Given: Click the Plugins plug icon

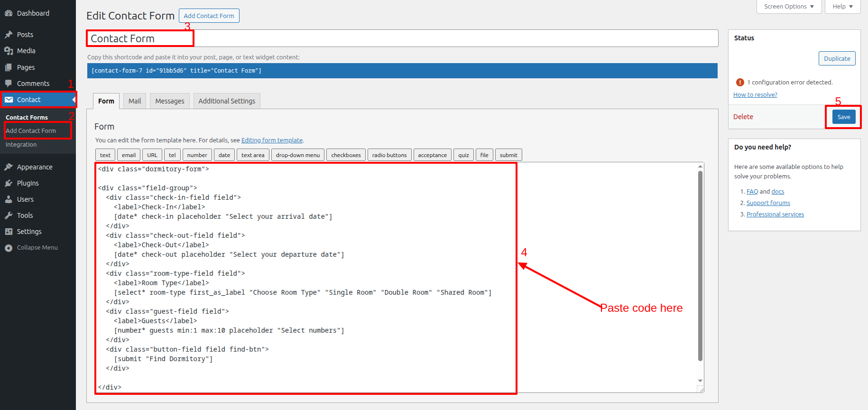Looking at the screenshot, I should [x=9, y=183].
